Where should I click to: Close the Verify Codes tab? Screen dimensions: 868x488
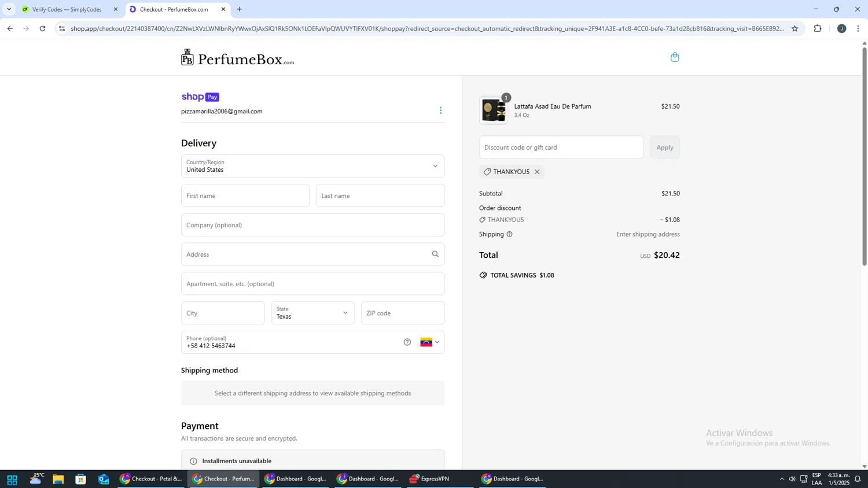tap(116, 9)
